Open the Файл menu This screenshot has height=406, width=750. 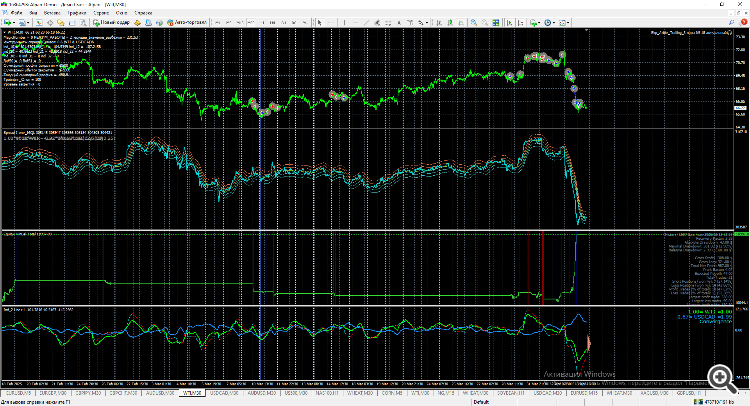click(16, 13)
